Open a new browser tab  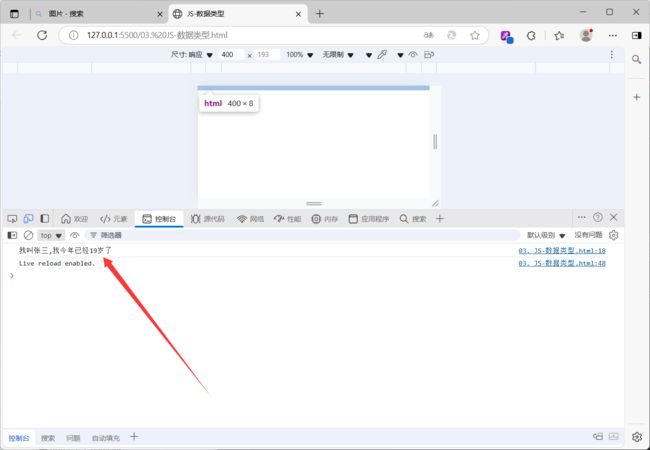320,14
